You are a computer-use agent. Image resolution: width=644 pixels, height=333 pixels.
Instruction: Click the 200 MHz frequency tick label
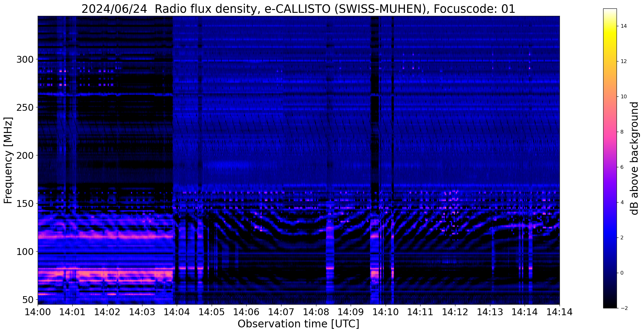tap(25, 155)
